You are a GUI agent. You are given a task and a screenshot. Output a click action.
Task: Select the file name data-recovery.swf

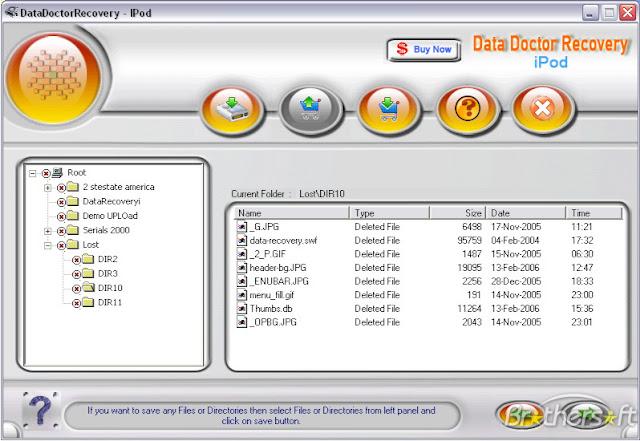[284, 241]
